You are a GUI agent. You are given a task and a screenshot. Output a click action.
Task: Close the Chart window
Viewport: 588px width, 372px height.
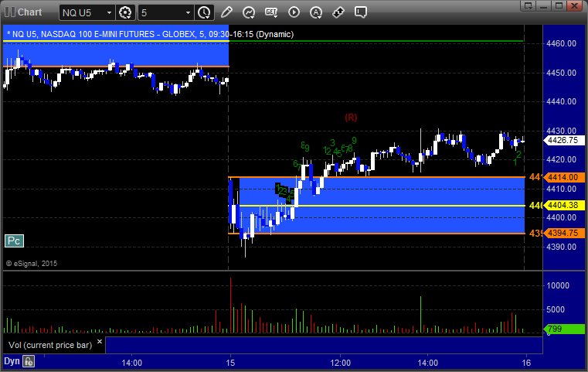pos(574,5)
